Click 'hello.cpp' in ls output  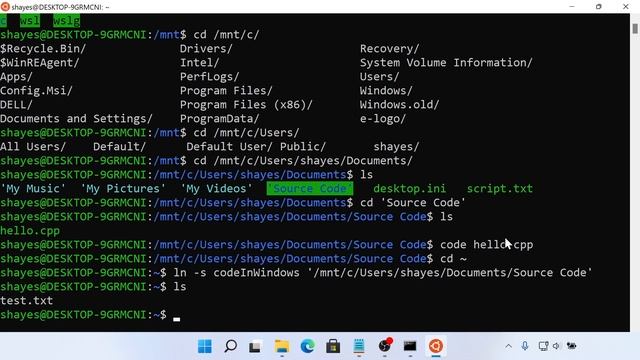(30, 231)
